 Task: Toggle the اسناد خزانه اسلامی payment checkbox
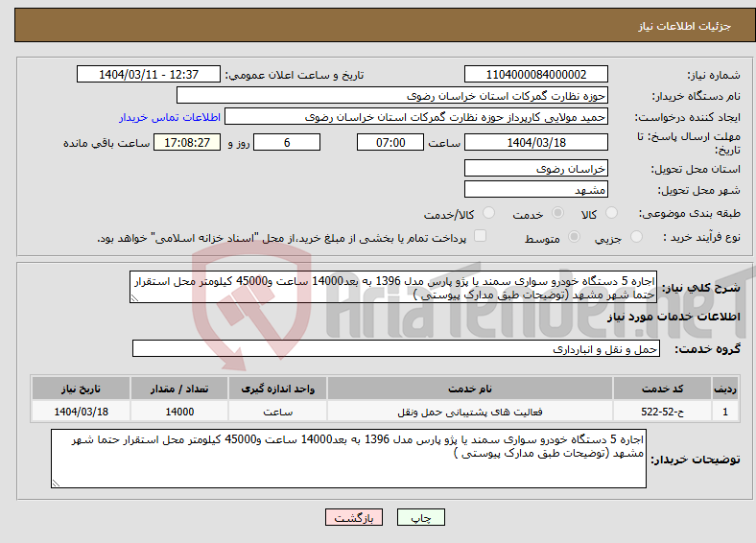coord(480,236)
